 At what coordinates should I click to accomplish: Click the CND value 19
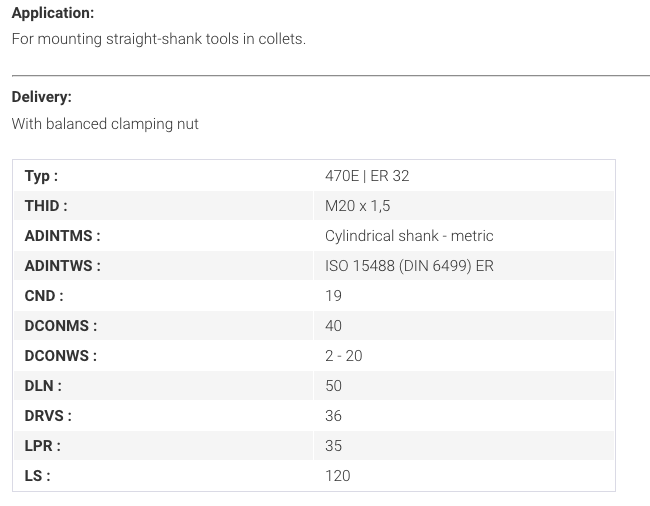coord(333,296)
